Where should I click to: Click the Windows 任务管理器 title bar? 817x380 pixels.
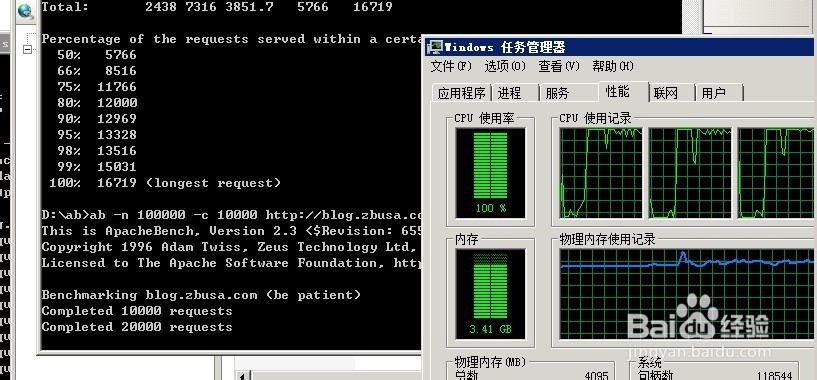click(x=620, y=47)
